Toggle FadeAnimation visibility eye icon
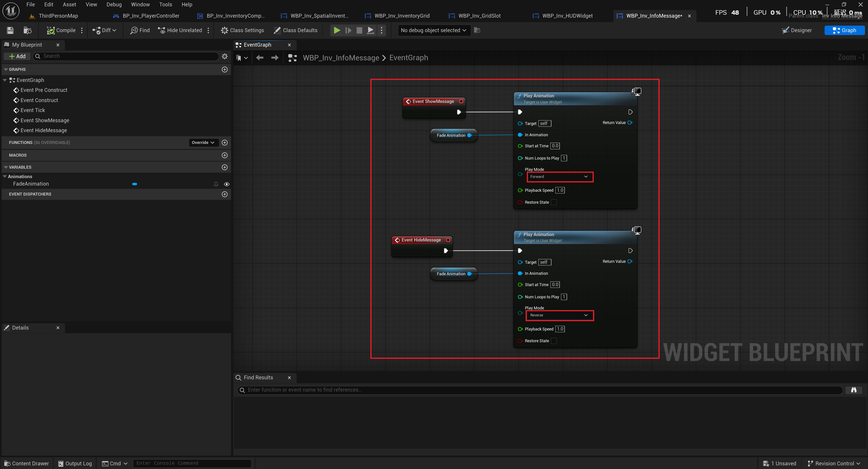Screen dimensions: 868x469 [227, 184]
